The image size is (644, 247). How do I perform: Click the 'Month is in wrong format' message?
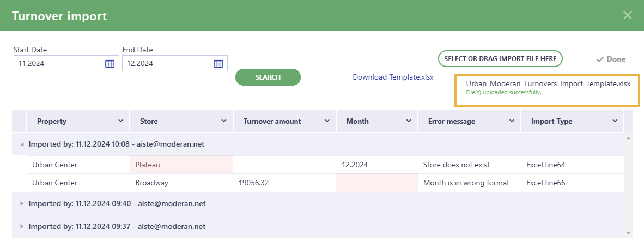466,183
